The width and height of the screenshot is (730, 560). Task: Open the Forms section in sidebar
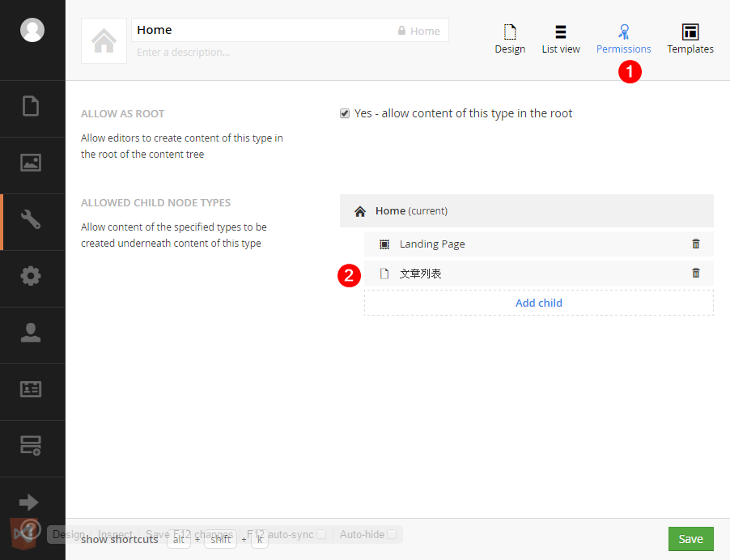(x=31, y=445)
